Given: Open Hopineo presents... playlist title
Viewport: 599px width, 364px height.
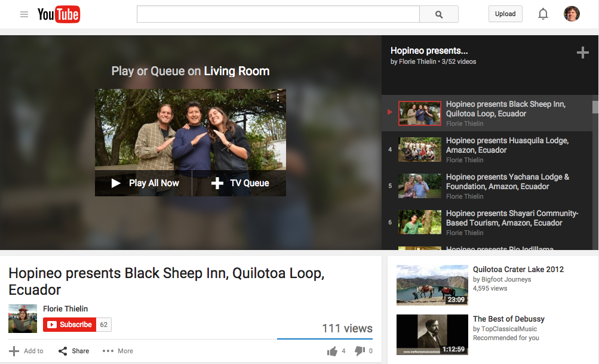Looking at the screenshot, I should pyautogui.click(x=429, y=51).
